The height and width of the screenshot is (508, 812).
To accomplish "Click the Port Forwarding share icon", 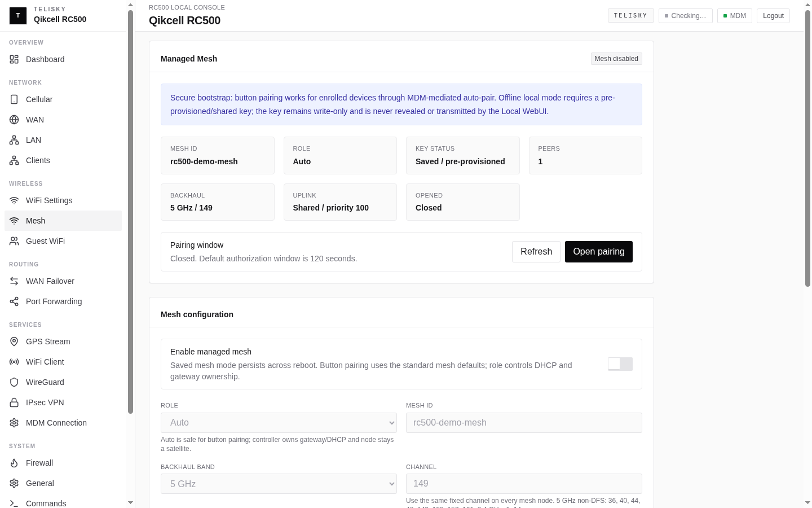I will [x=14, y=301].
